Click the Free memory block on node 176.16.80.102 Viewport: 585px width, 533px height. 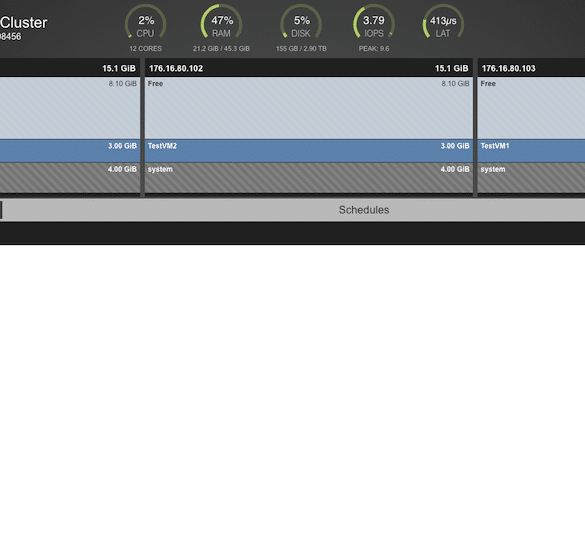[x=309, y=108]
